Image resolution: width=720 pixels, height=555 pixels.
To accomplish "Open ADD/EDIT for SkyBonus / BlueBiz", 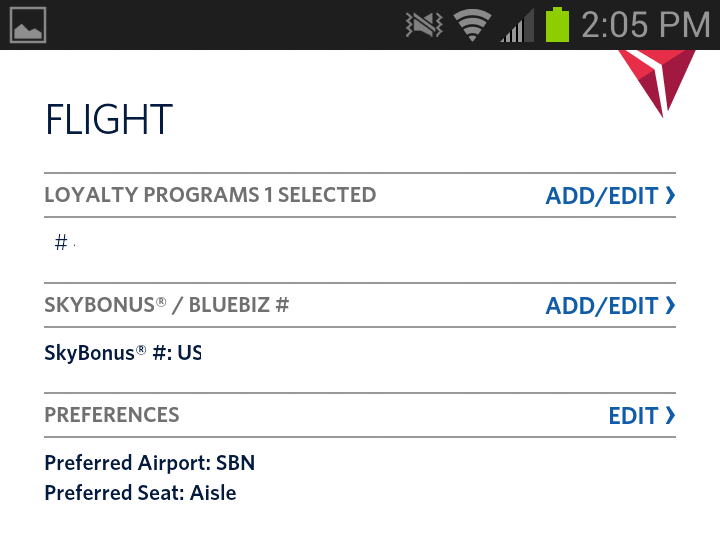I will coord(601,306).
